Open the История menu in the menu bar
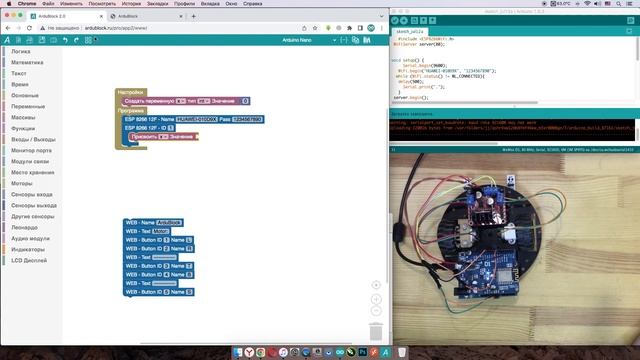This screenshot has height=360, width=640. coord(131,4)
